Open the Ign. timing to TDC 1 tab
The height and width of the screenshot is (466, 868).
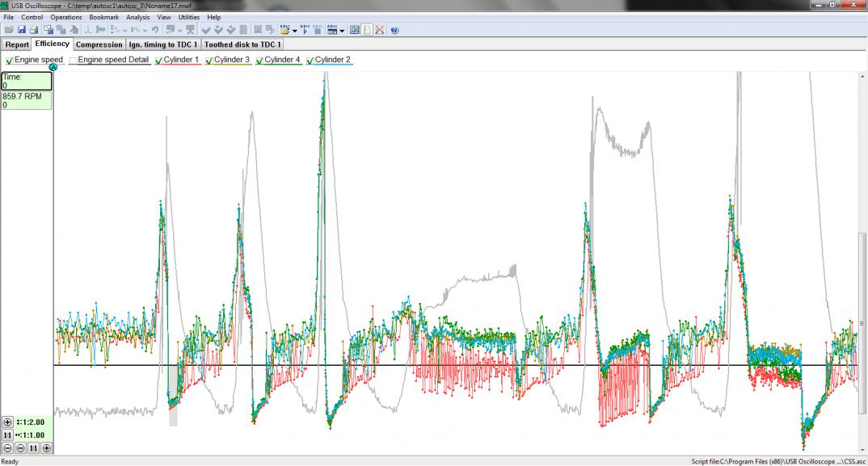[x=163, y=44]
